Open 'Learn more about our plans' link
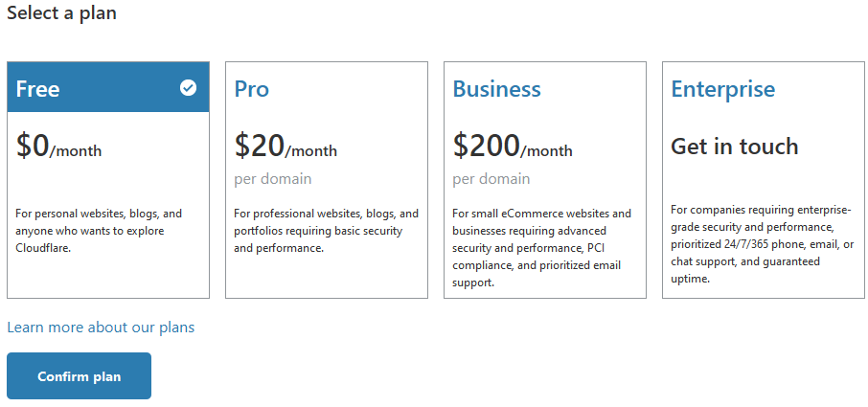Viewport: 868px width, 407px height. pos(101,328)
